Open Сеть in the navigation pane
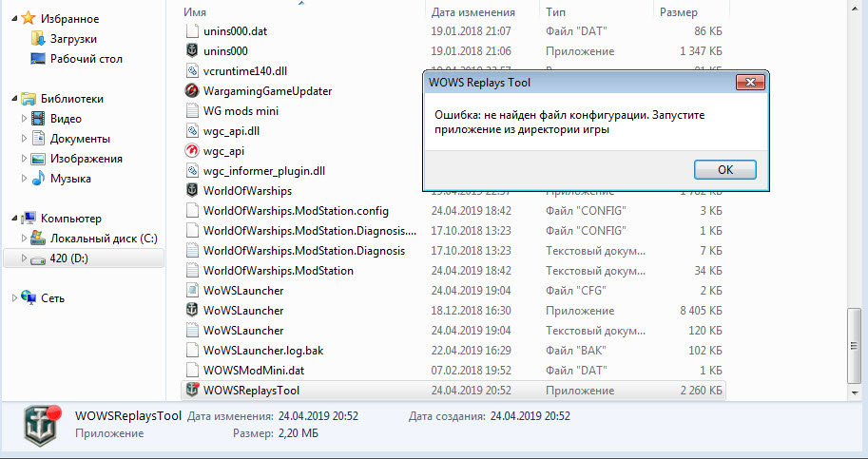 [x=52, y=298]
